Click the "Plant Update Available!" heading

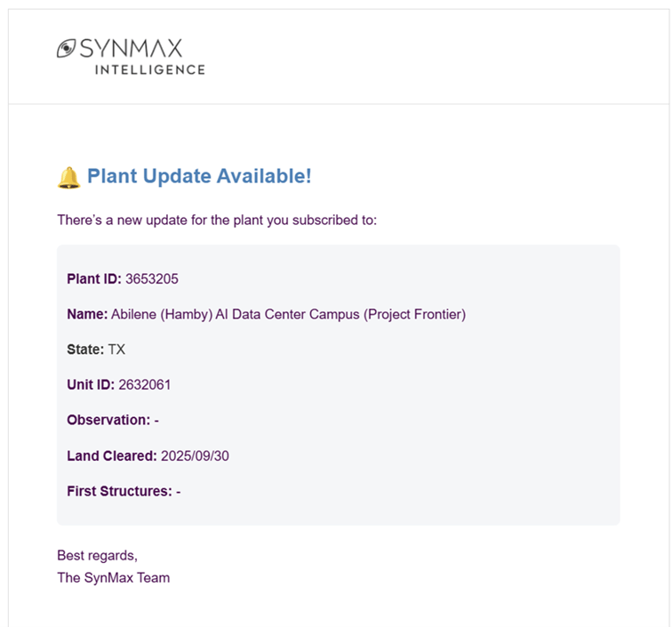coord(199,176)
